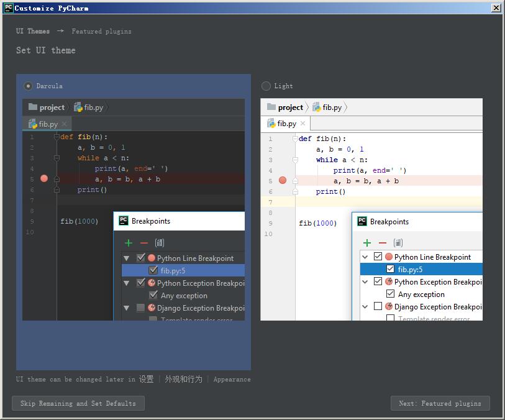Click Django Exception Breakpoint icon in Light
This screenshot has height=420, width=505.
point(389,306)
